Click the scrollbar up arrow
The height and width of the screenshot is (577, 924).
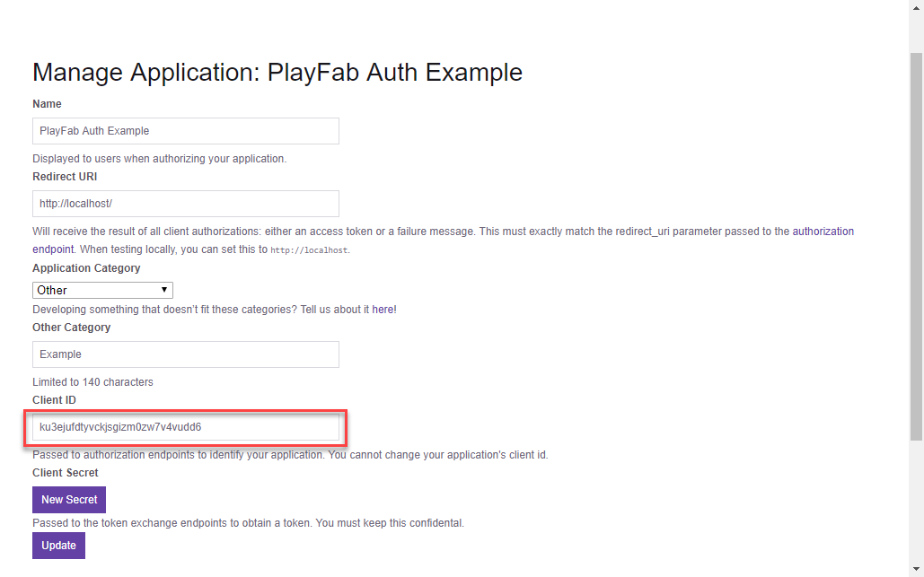click(917, 7)
